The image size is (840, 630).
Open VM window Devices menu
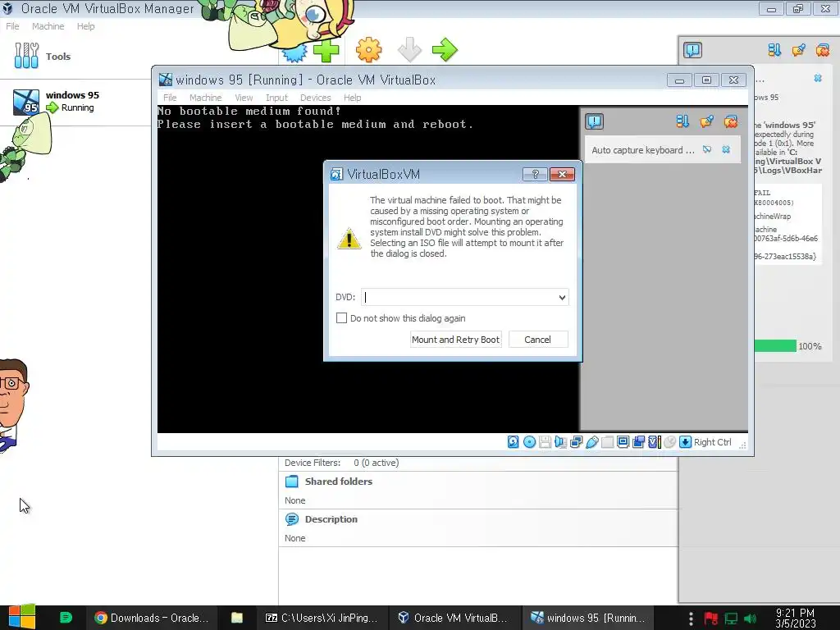316,98
